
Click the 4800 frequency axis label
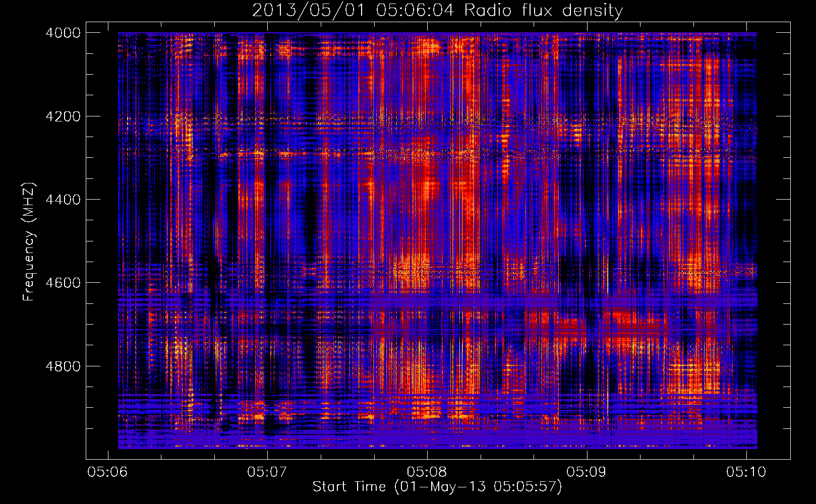click(x=63, y=366)
